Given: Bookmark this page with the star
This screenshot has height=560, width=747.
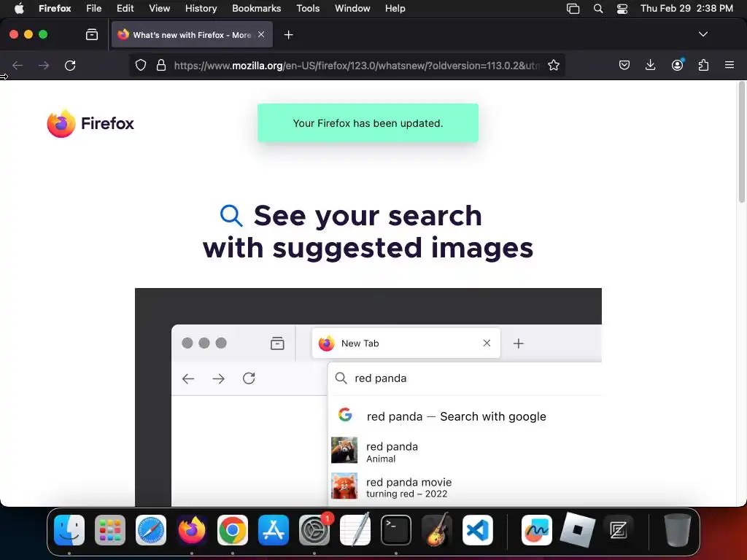Looking at the screenshot, I should coord(553,65).
